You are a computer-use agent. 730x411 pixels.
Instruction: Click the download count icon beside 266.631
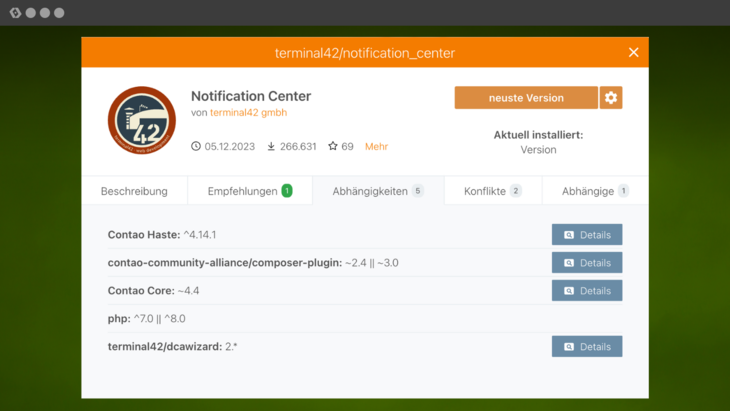271,146
